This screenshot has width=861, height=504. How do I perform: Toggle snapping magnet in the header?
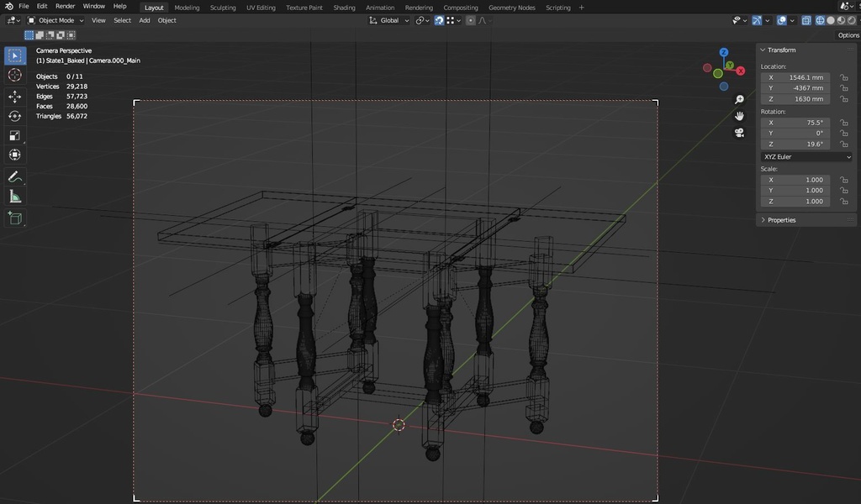pos(439,20)
